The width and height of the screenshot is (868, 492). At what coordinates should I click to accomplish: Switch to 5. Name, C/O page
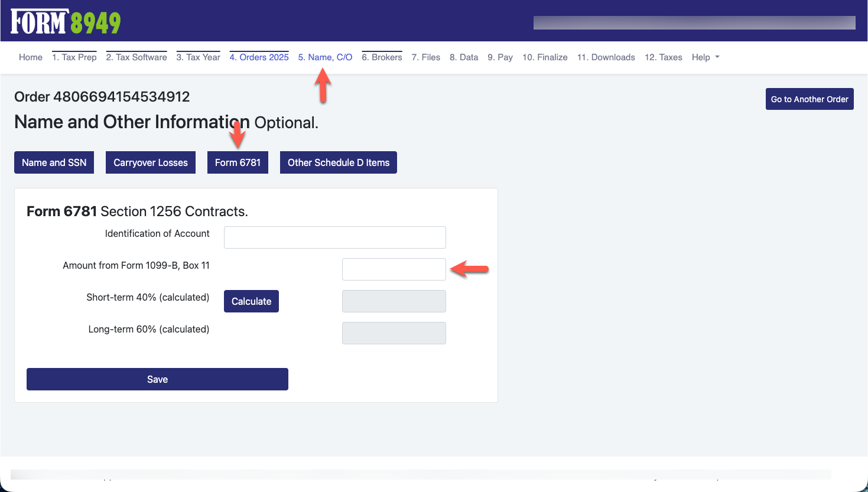pos(325,57)
